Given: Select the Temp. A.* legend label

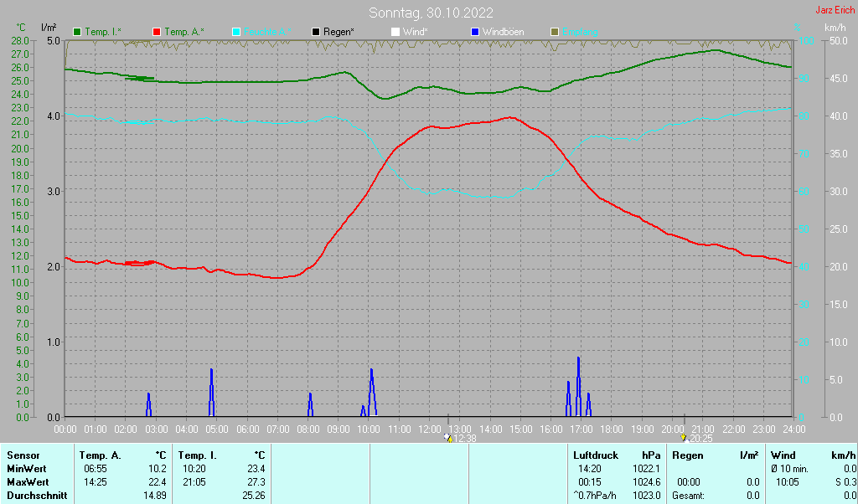Looking at the screenshot, I should pyautogui.click(x=183, y=33).
